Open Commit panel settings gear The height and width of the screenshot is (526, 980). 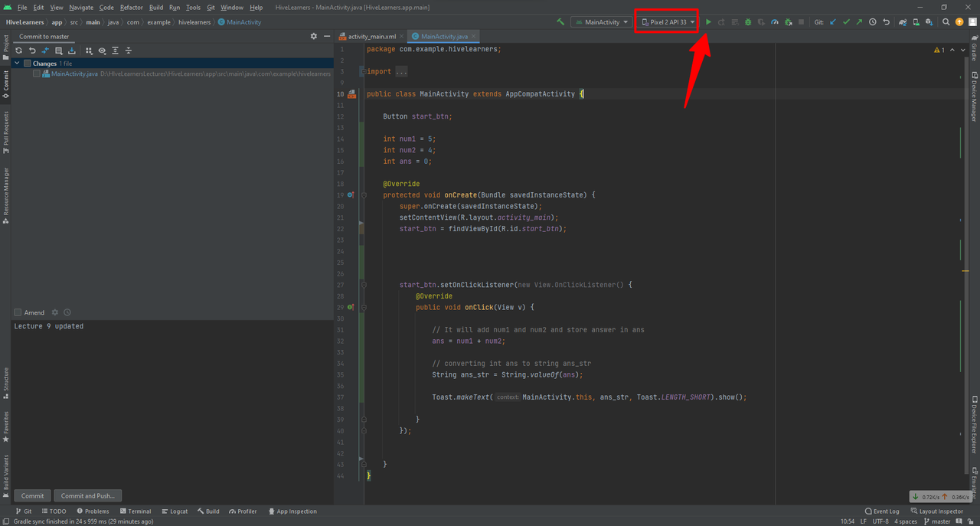point(313,36)
